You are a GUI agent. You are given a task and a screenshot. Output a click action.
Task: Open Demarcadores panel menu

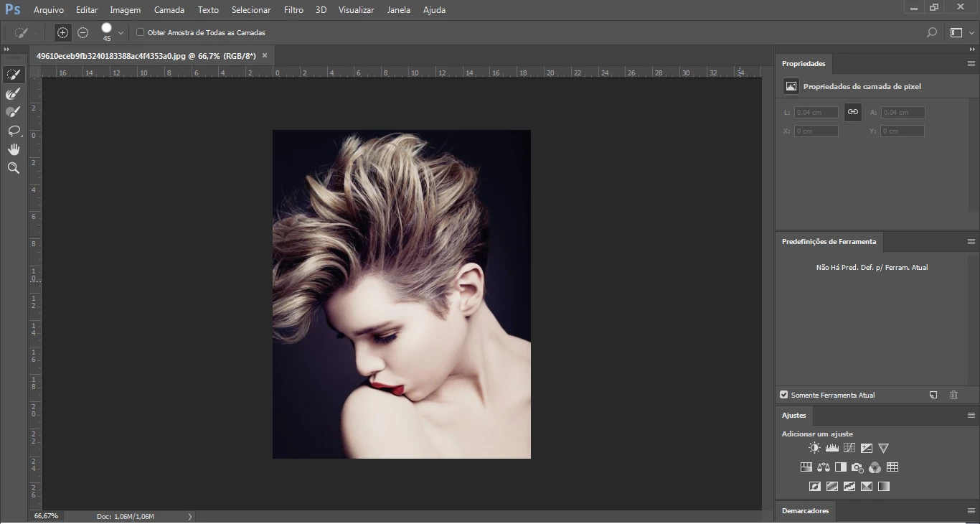[x=971, y=511]
